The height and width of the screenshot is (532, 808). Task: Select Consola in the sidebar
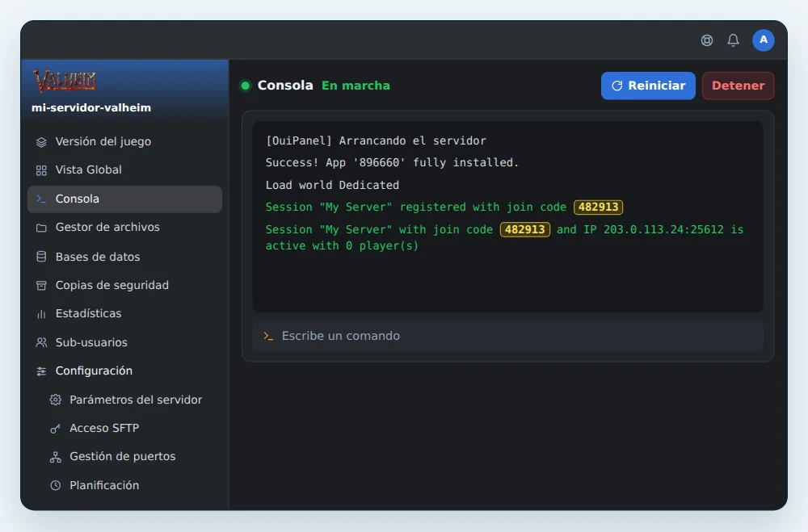(124, 199)
